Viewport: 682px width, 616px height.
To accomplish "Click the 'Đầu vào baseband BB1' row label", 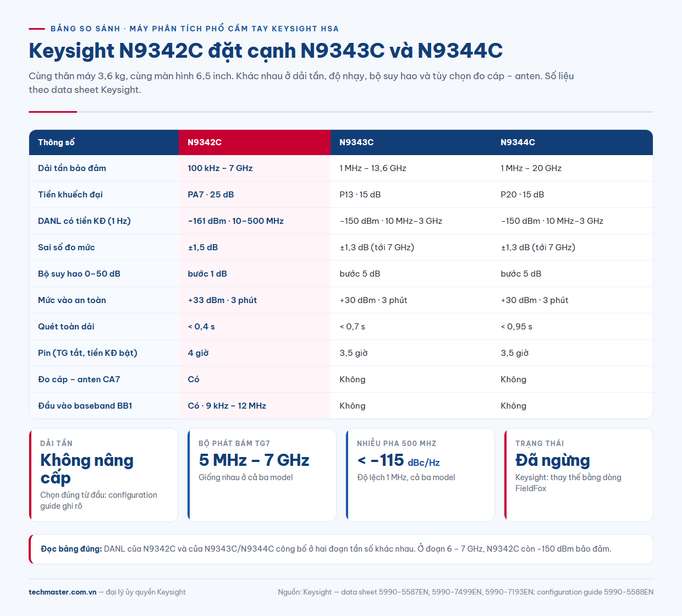I will coord(85,406).
